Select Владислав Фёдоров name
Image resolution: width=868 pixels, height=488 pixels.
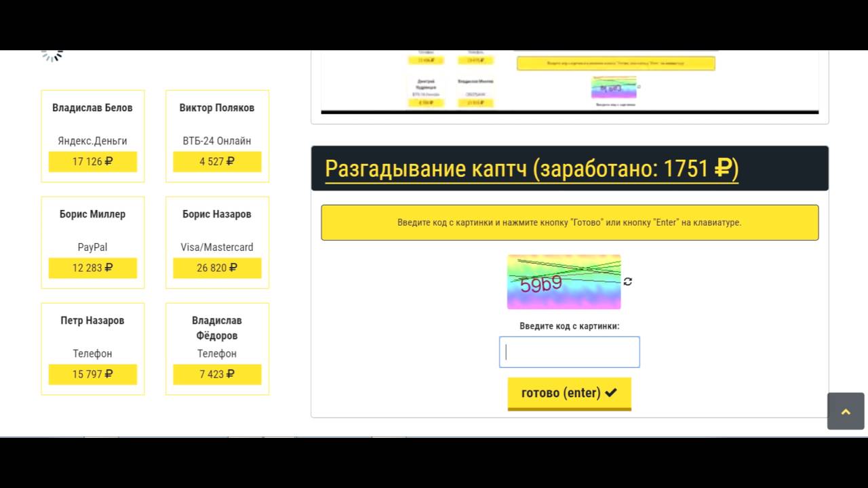click(x=217, y=328)
